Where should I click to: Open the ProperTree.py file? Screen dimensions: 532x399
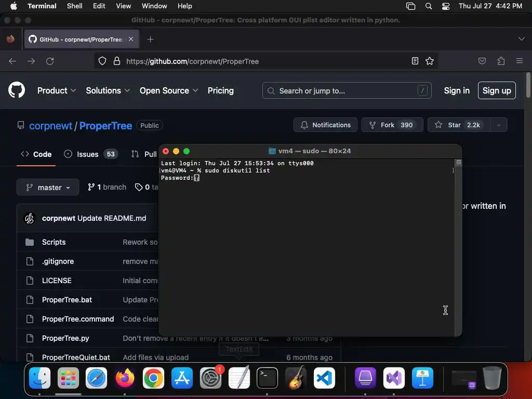65,338
